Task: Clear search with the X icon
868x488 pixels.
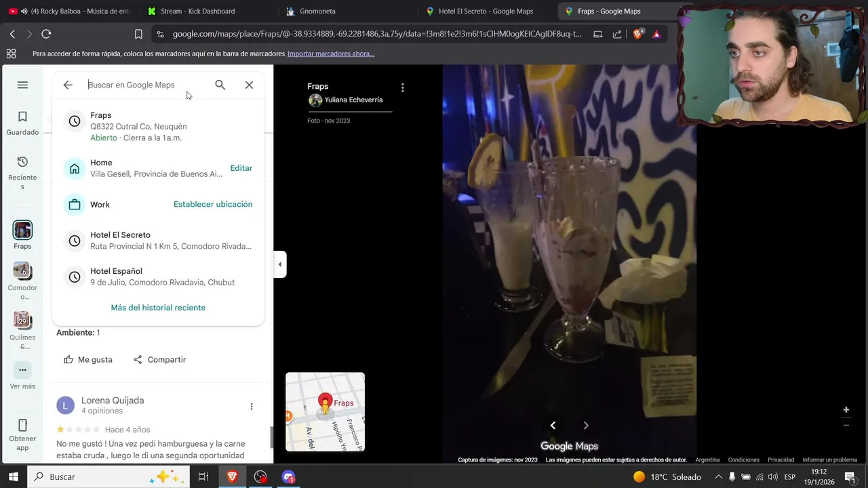Action: pos(249,85)
